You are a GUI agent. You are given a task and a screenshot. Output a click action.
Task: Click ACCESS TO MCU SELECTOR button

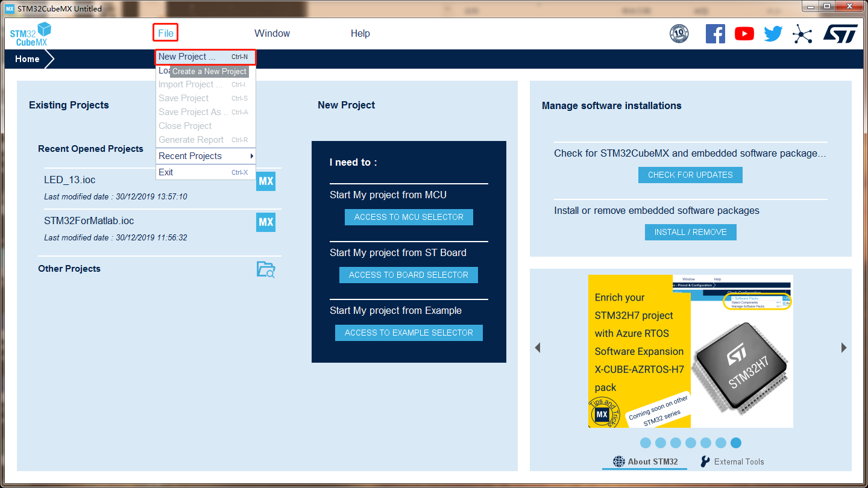(x=409, y=217)
